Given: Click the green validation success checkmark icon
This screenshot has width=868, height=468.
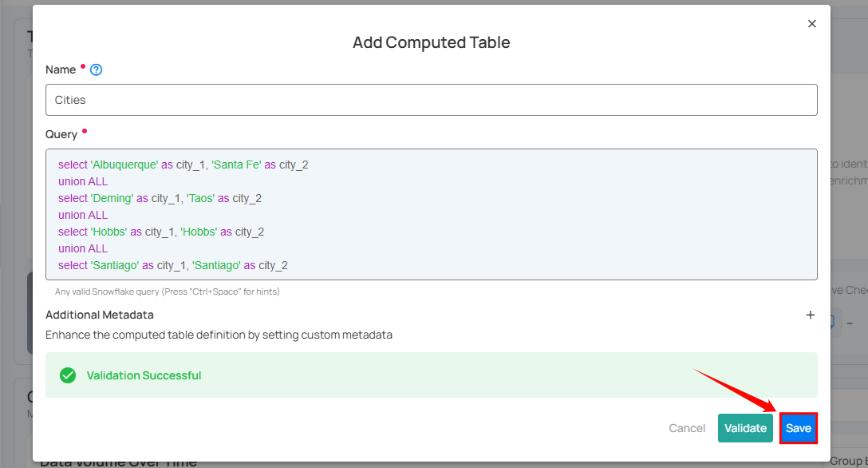Looking at the screenshot, I should click(x=68, y=375).
